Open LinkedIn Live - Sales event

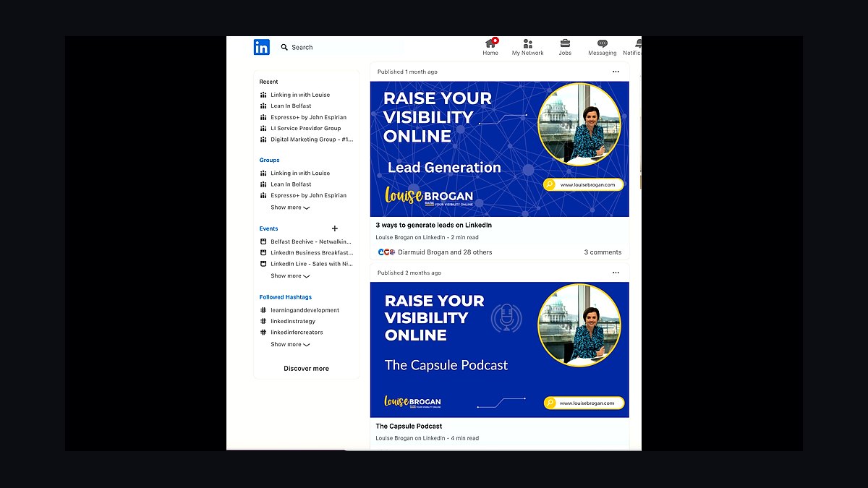tap(312, 264)
